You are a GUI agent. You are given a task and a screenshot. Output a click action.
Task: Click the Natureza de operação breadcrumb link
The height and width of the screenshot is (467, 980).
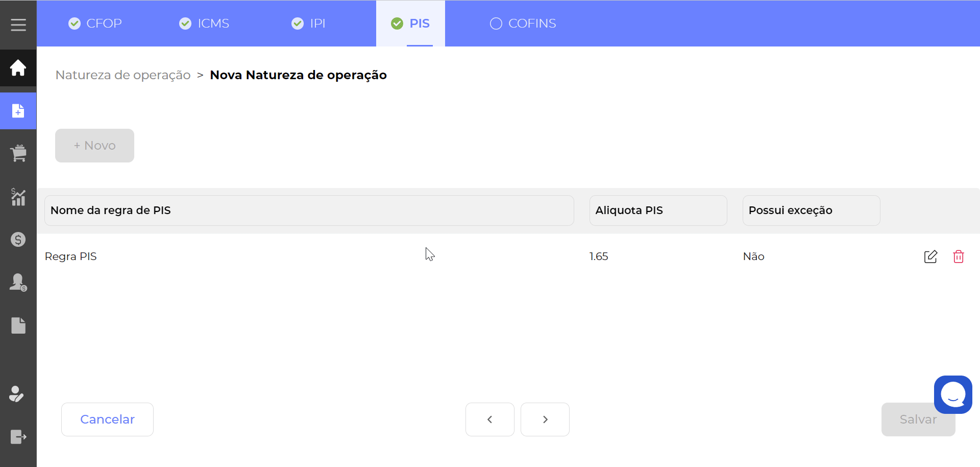point(123,75)
